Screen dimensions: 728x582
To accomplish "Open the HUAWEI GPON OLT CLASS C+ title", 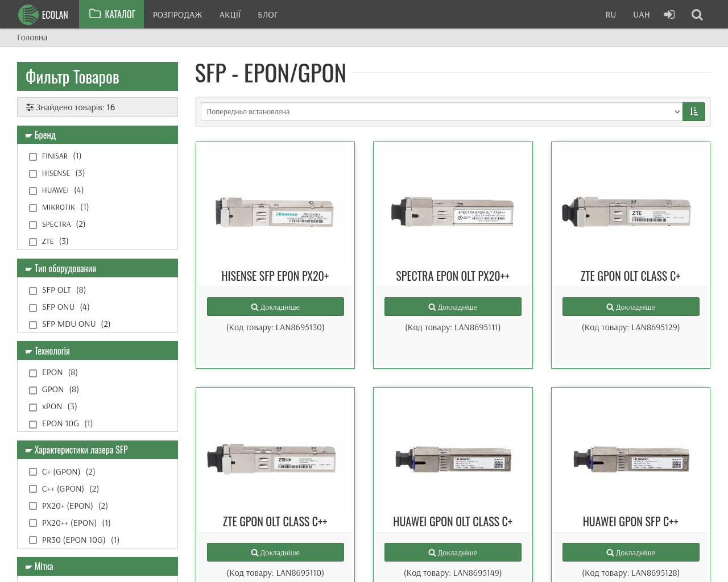I will (x=453, y=522).
